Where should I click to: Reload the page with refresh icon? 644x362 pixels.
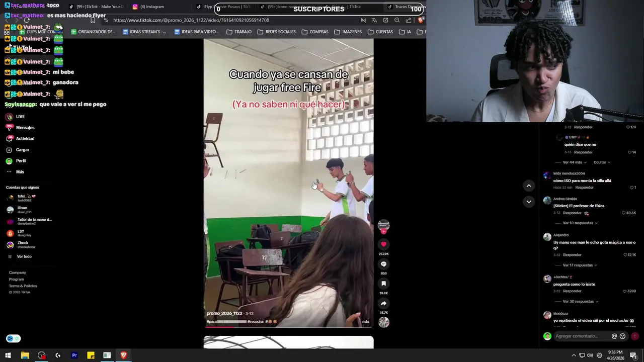(28, 20)
